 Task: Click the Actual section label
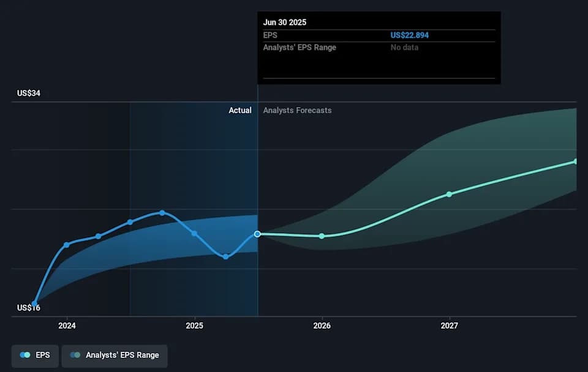click(239, 111)
